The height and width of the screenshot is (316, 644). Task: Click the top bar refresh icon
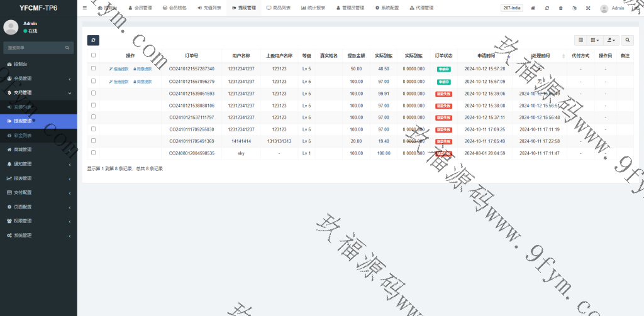coord(547,8)
